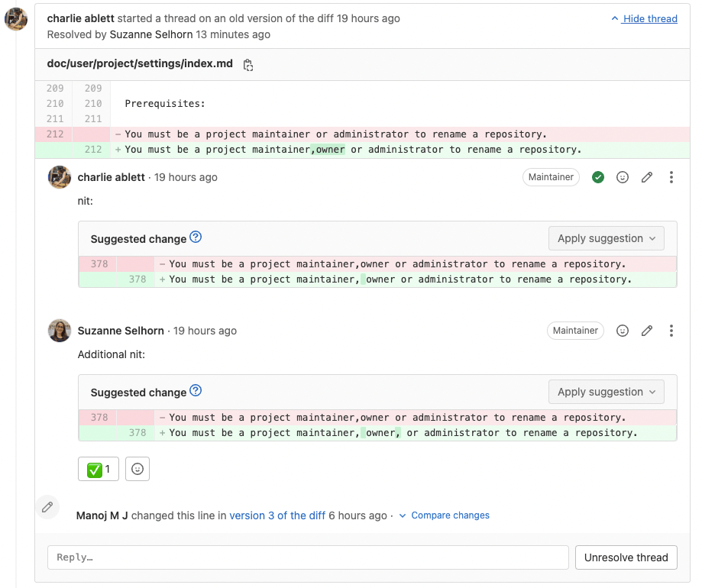Screen dimensions: 702x588
Task: Open charlie ablett's avatar at thread top
Action: 17,19
